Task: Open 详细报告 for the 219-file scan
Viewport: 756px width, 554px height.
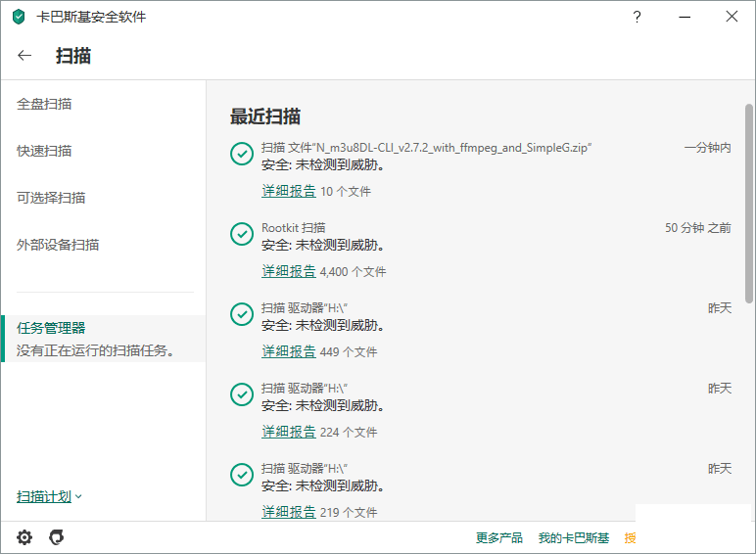Action: click(x=289, y=512)
